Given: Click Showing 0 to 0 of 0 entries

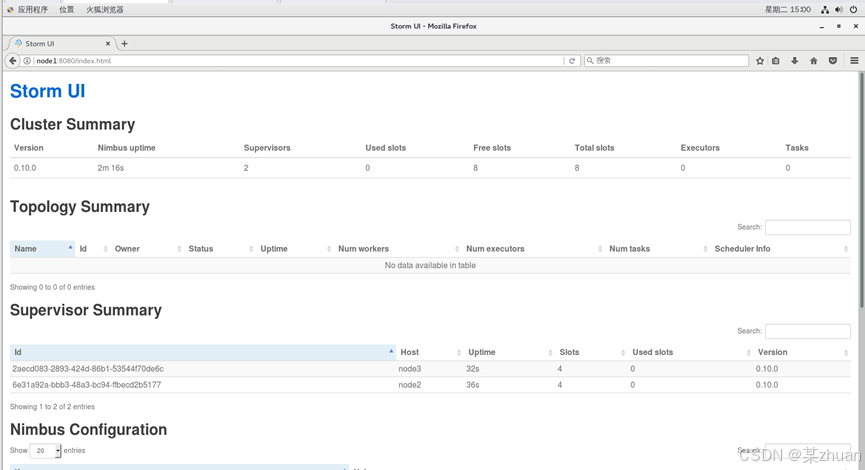Looking at the screenshot, I should 52,287.
